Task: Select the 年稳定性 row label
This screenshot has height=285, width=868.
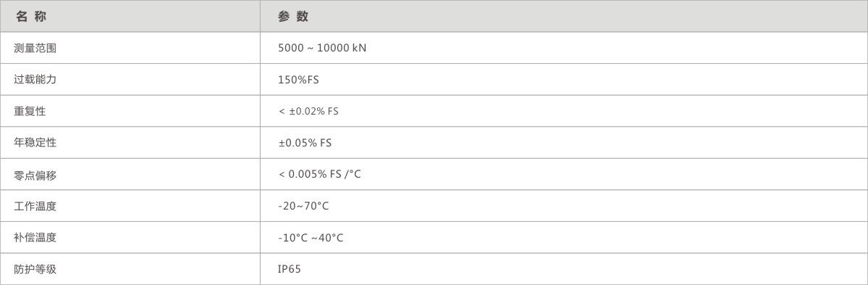Action: [x=35, y=143]
